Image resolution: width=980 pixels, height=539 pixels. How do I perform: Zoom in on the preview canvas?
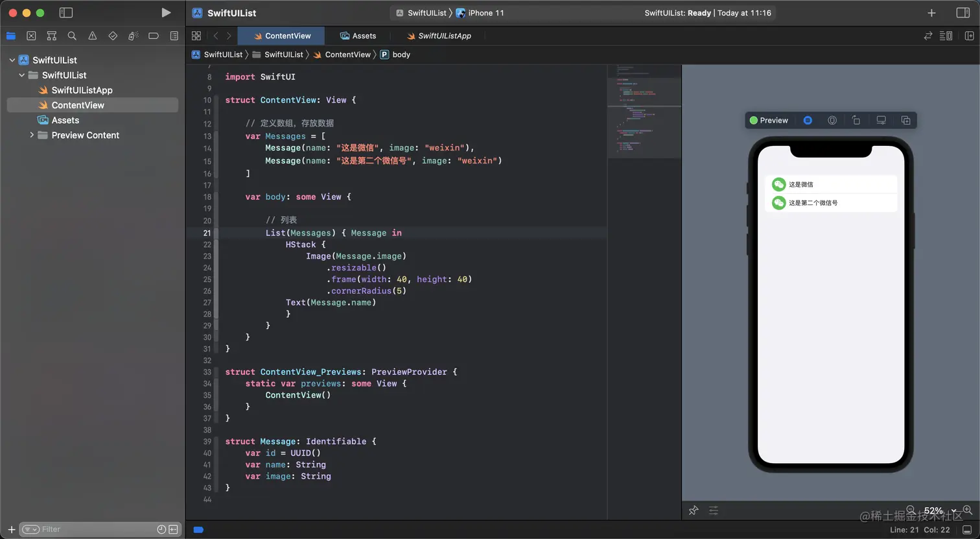coord(967,510)
